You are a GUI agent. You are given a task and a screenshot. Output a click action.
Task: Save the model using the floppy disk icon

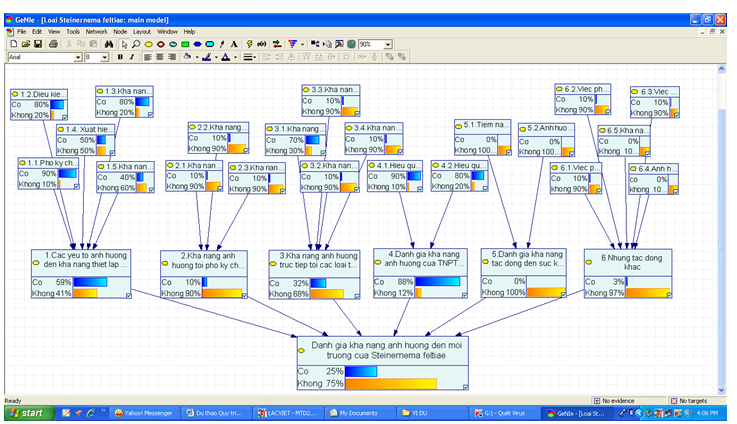[38, 44]
